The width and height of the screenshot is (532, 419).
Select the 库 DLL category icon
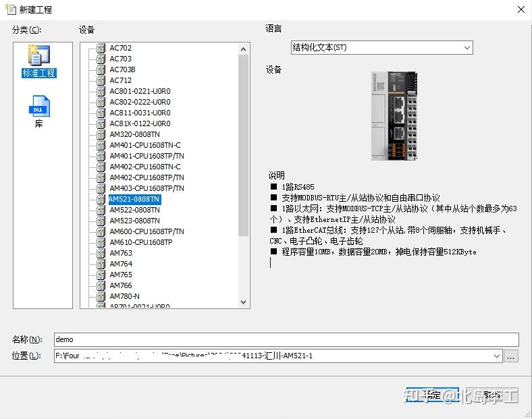click(x=39, y=111)
